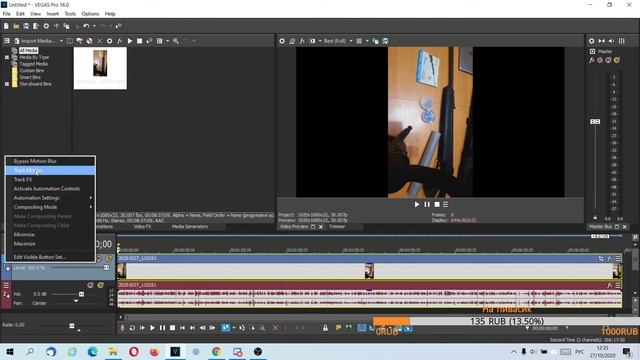
Task: Open Master Bus audio properties
Action: point(591,41)
